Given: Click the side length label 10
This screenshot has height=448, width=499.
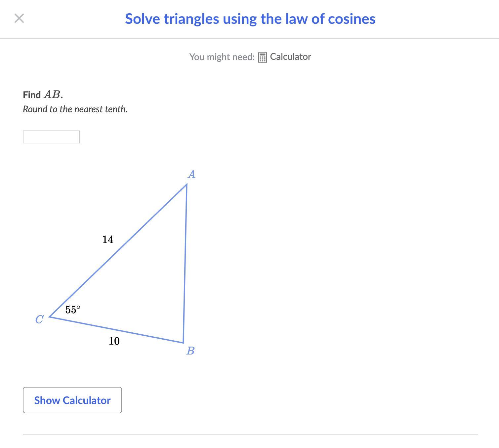Looking at the screenshot, I should [x=114, y=341].
